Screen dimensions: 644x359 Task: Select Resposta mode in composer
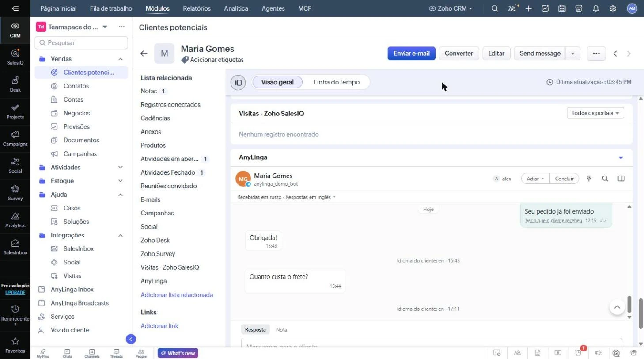pos(255,330)
